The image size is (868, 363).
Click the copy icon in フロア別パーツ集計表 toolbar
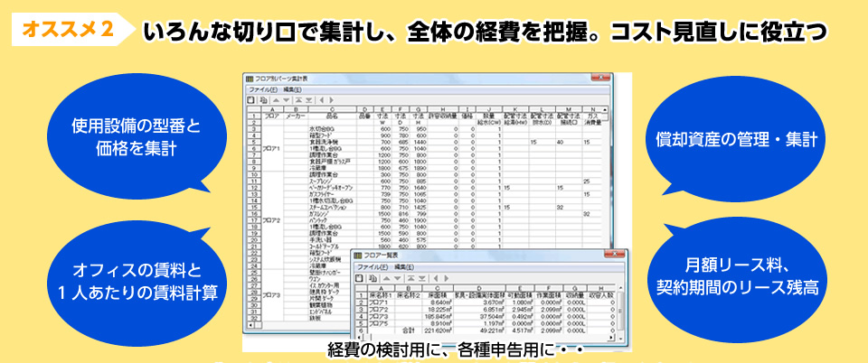pyautogui.click(x=263, y=100)
